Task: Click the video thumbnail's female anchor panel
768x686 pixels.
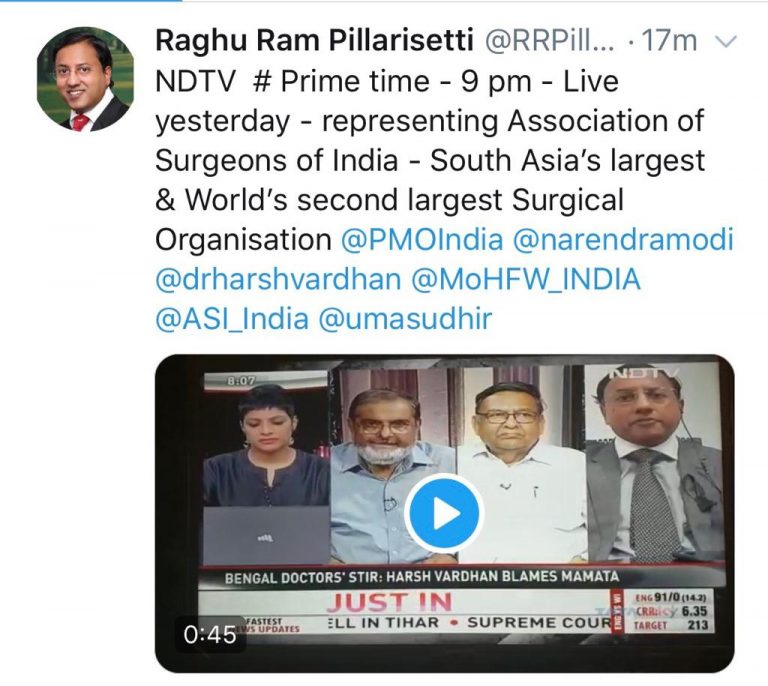Action: (266, 468)
